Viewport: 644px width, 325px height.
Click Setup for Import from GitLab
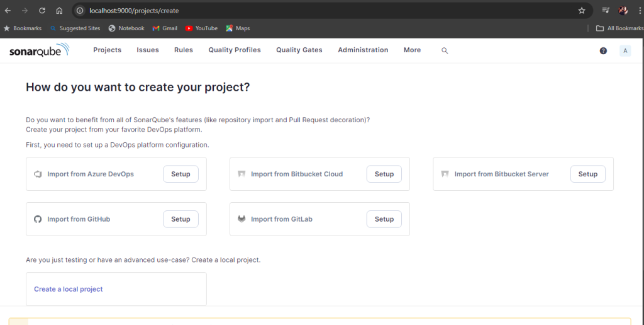click(x=384, y=219)
